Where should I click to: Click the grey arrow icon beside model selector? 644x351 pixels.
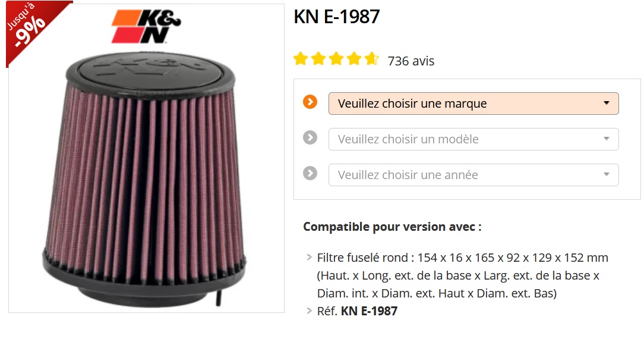[310, 137]
